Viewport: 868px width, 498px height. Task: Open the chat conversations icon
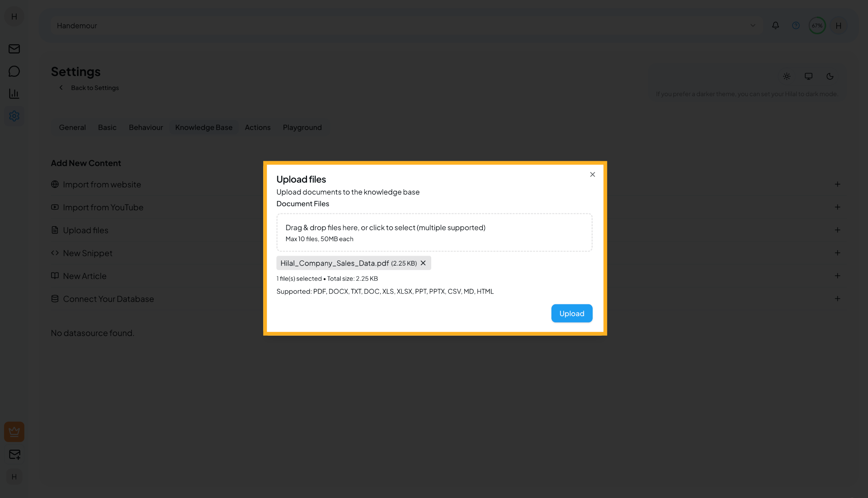[x=14, y=71]
